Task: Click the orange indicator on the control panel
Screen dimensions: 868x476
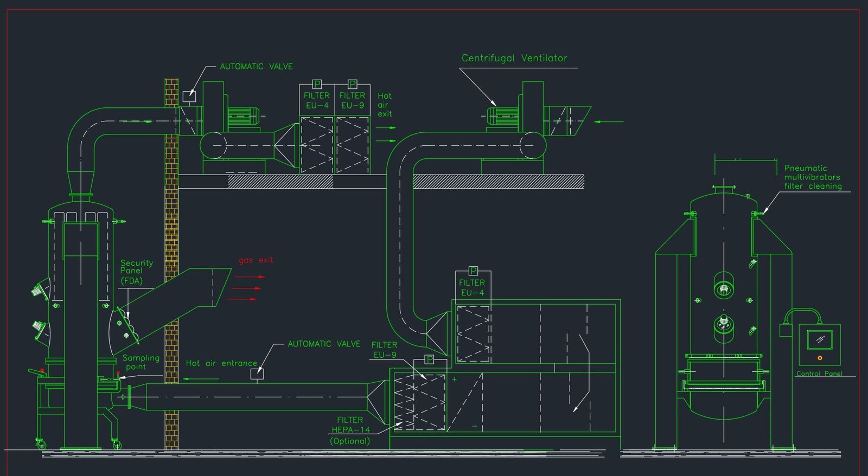Action: [x=820, y=358]
